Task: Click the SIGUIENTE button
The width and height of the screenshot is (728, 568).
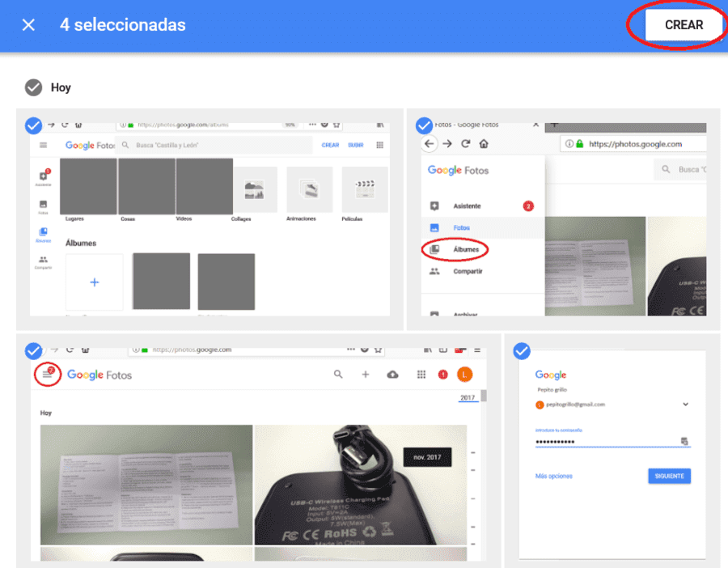Action: coord(669,476)
